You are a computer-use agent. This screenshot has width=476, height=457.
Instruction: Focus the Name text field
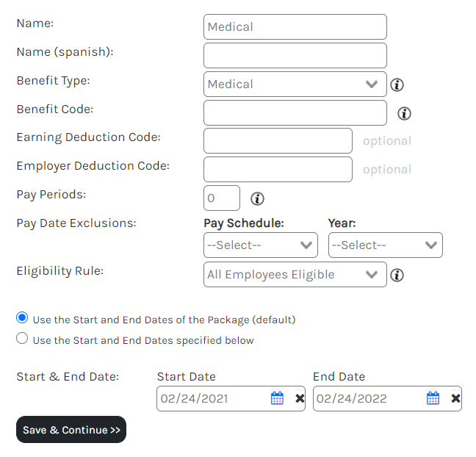295,27
